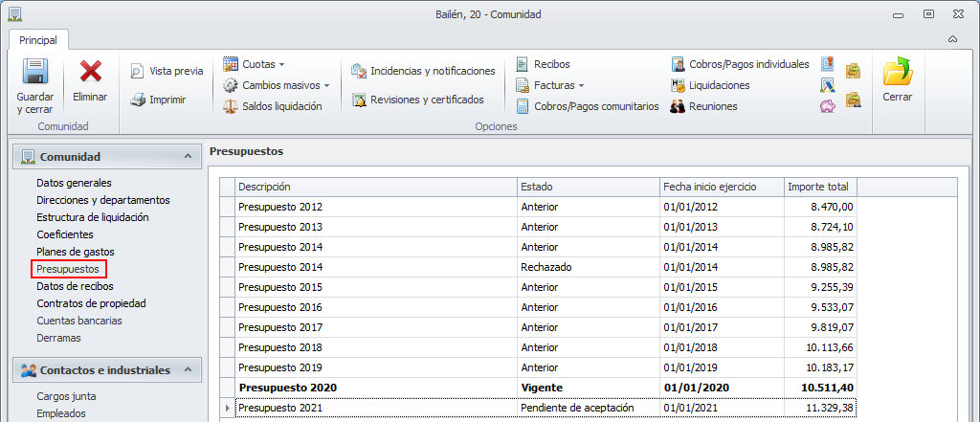This screenshot has height=422, width=980.
Task: Open Vista previa print preview
Action: 167,71
